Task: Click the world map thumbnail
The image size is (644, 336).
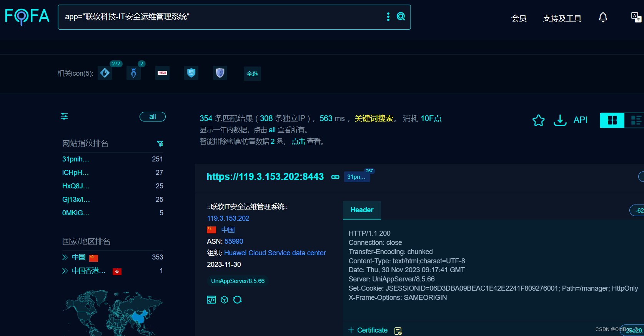Action: 113,313
